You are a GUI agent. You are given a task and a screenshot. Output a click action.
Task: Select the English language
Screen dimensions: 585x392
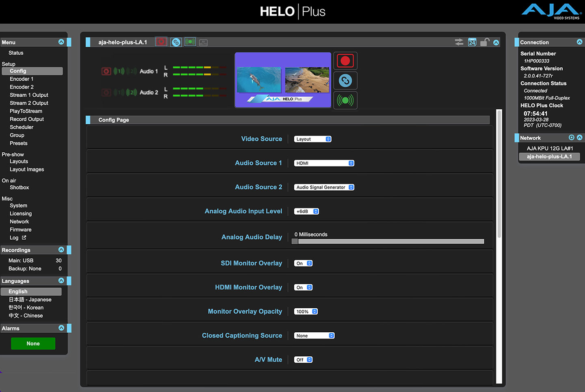pos(31,292)
